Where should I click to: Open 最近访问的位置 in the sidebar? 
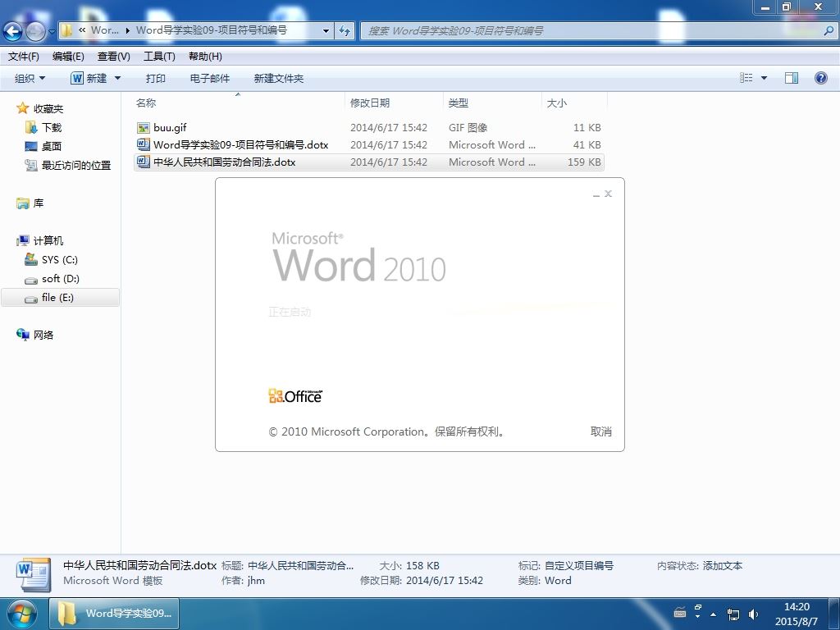point(76,165)
